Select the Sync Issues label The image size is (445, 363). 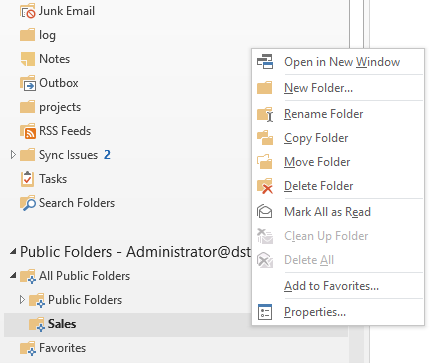68,155
